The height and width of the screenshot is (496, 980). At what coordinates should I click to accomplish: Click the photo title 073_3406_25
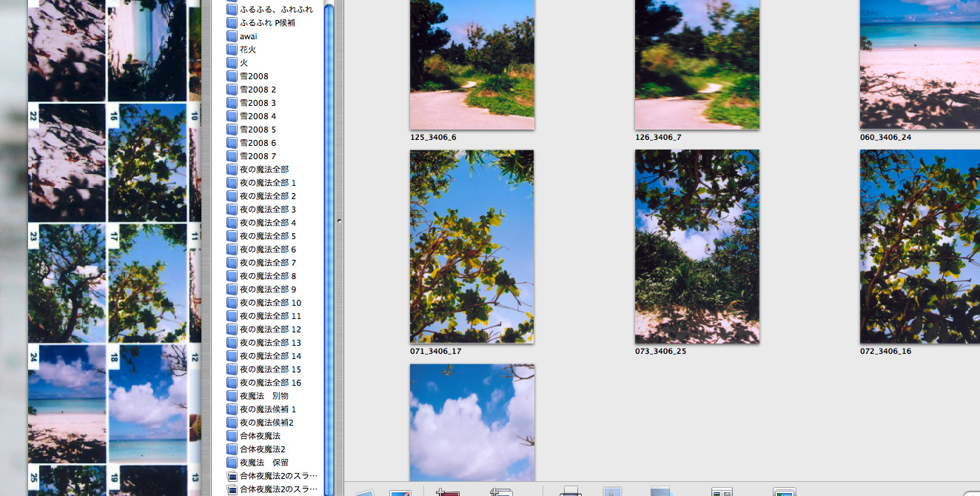click(x=660, y=352)
